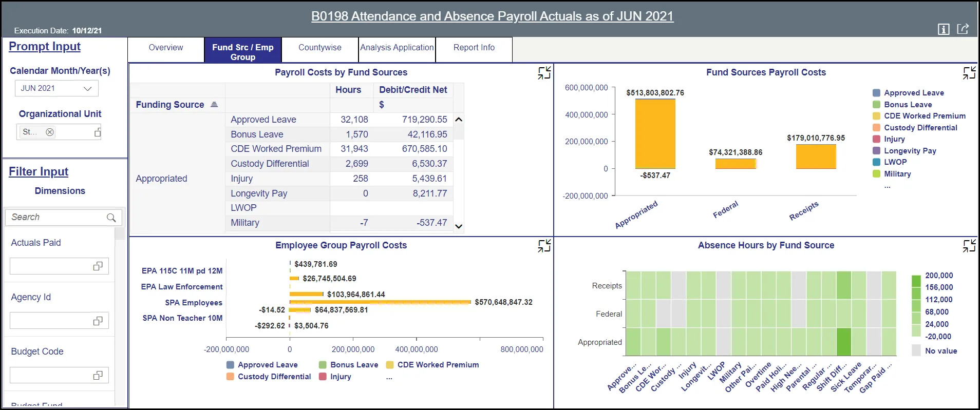Open the Calendar Month/Year JUN 2021 dropdown
The width and height of the screenshot is (980, 410).
[87, 88]
